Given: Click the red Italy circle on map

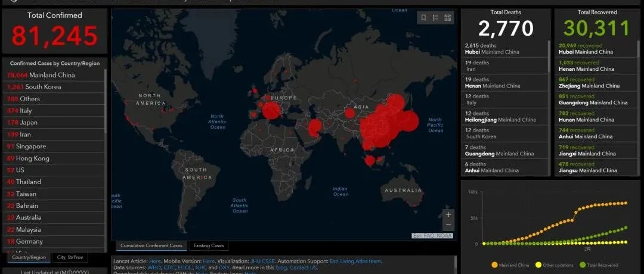Looking at the screenshot, I should coord(271,111).
